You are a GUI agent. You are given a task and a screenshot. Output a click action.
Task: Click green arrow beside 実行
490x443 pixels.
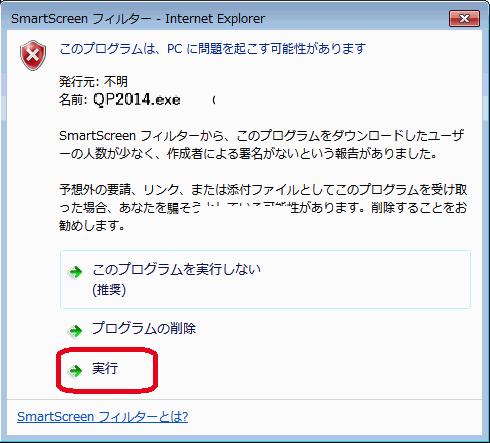pos(75,370)
